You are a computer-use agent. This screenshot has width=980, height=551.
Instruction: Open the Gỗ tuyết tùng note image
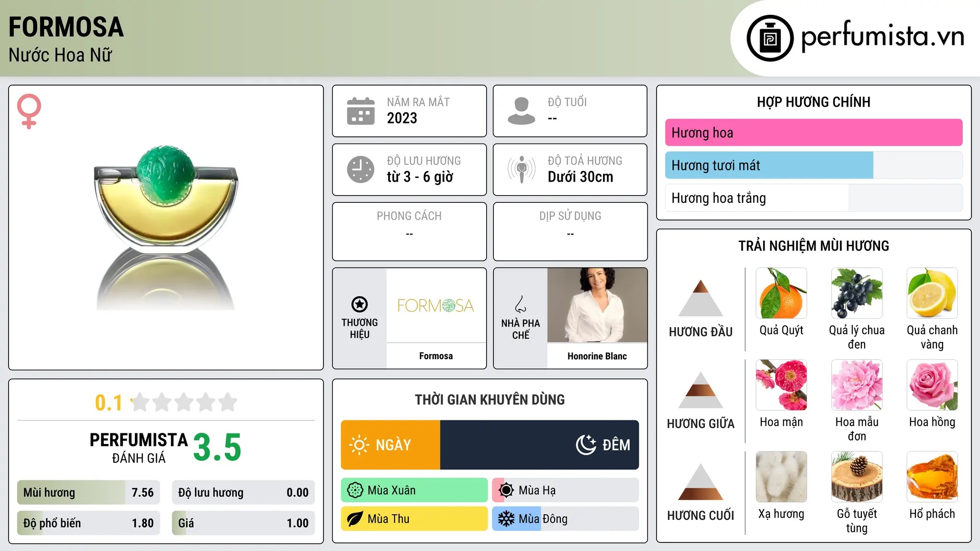857,477
